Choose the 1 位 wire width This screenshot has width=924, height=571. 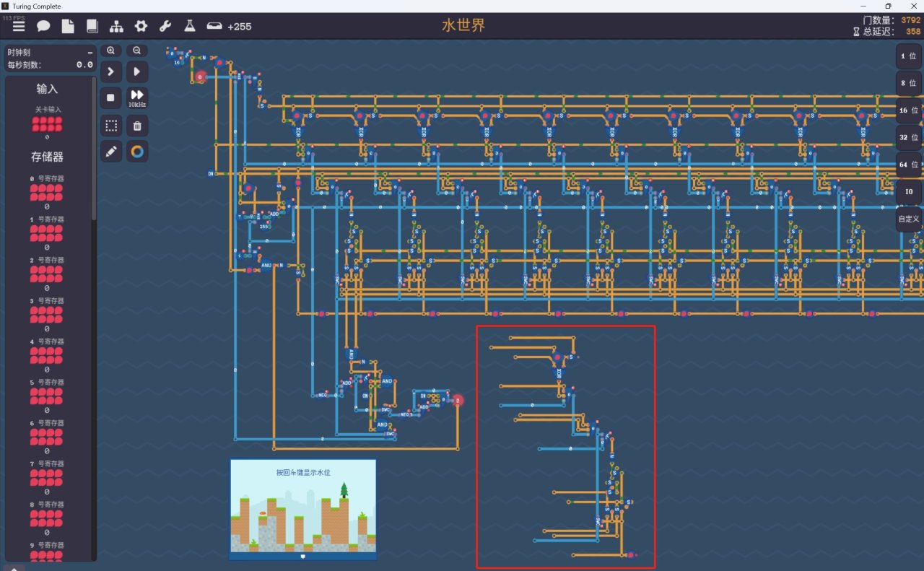coord(909,56)
